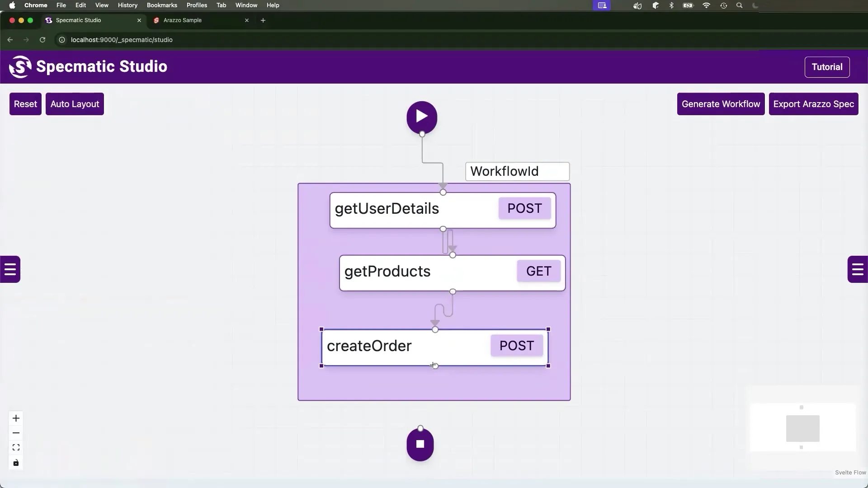Apply Auto Layout to nodes
Image resolution: width=868 pixels, height=488 pixels.
pyautogui.click(x=75, y=104)
